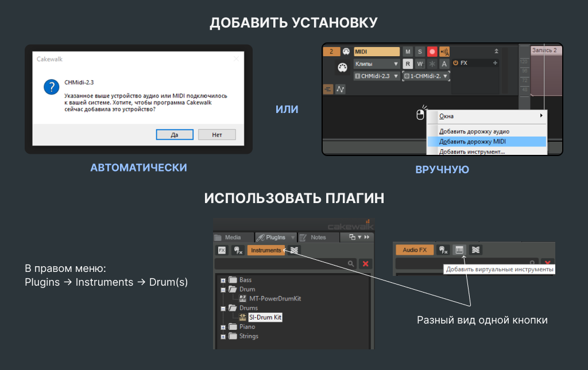
Task: Toggle Read automation R button
Action: 408,64
